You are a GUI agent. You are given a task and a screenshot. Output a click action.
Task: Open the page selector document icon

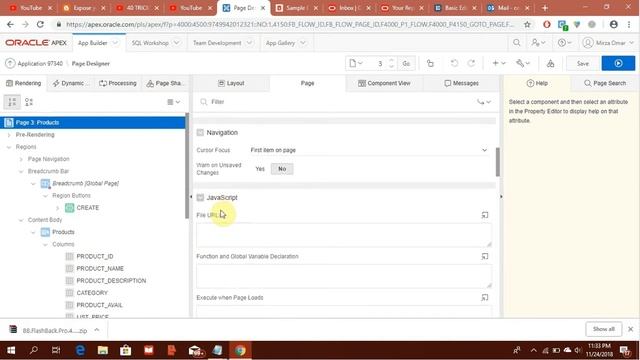coord(356,63)
